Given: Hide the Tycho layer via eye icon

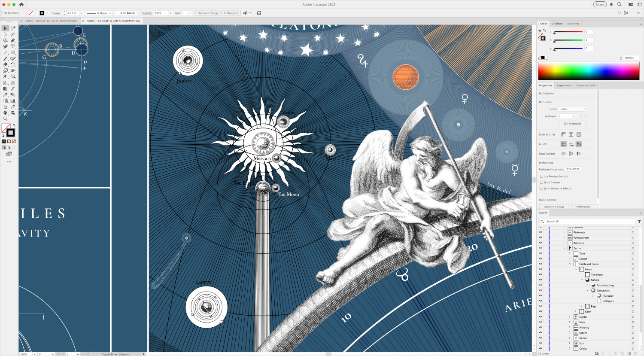Looking at the screenshot, I should click(x=541, y=248).
